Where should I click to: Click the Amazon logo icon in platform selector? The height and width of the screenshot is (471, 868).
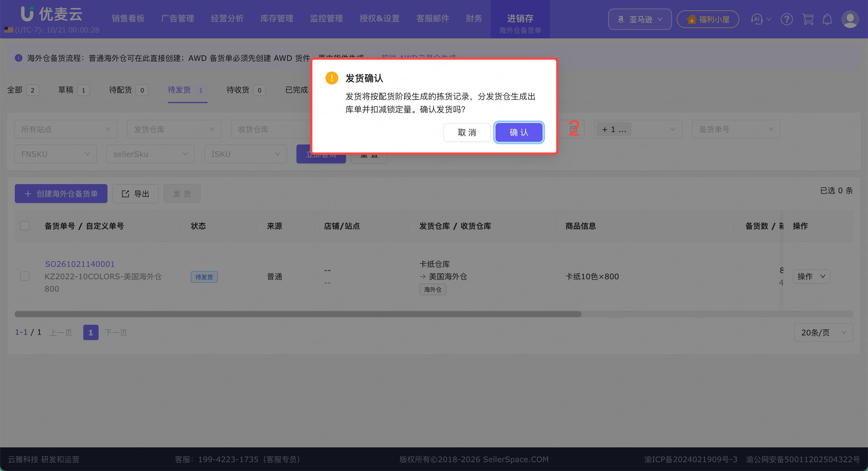point(621,19)
